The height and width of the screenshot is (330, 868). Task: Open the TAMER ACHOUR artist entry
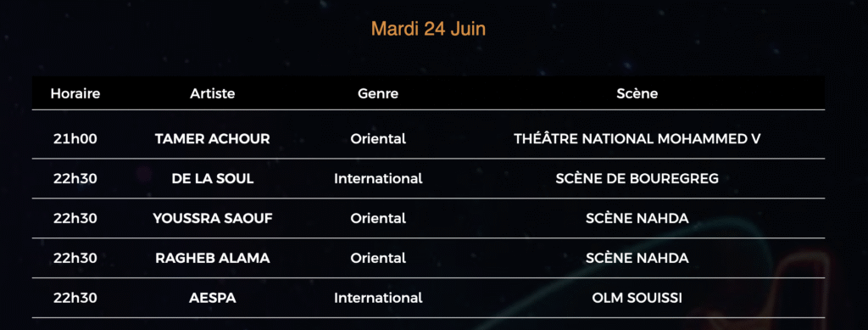213,139
